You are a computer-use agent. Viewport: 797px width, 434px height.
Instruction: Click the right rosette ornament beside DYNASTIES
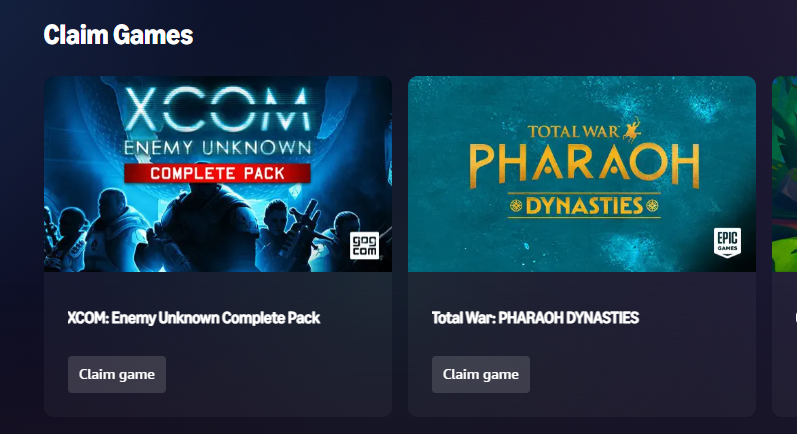tap(652, 206)
